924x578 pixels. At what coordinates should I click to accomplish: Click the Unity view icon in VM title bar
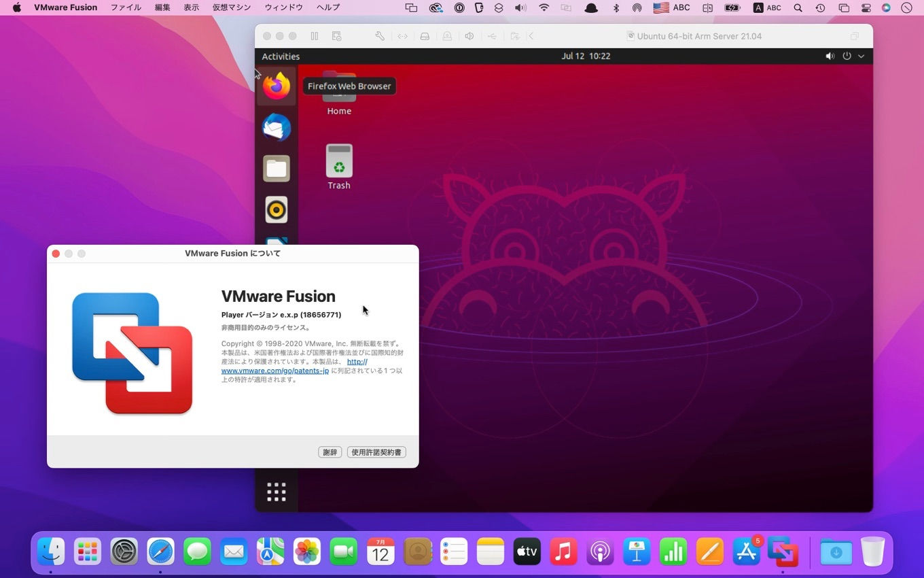tap(855, 36)
